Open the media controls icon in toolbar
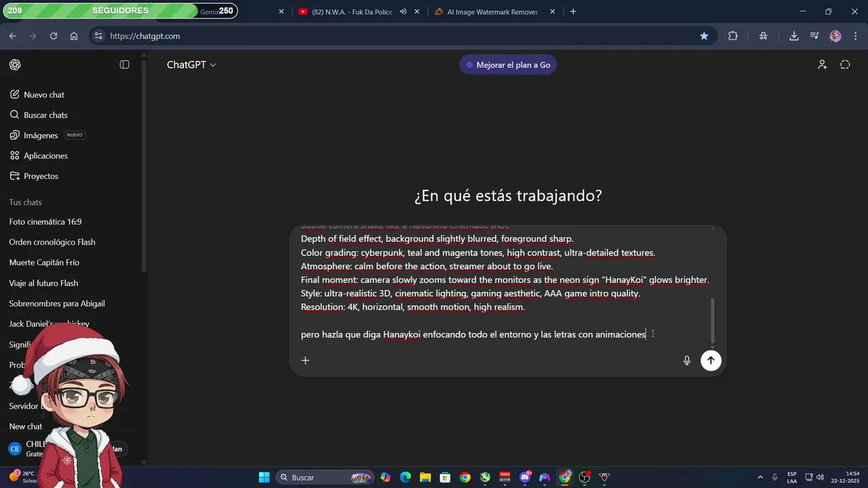The image size is (868, 488). (814, 36)
